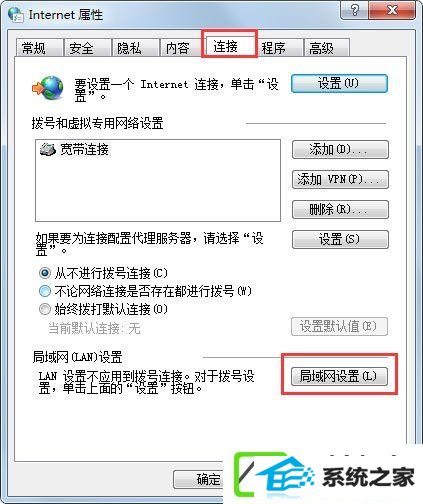The width and height of the screenshot is (423, 504).
Task: Switch to the 常规 tab
Action: point(39,48)
